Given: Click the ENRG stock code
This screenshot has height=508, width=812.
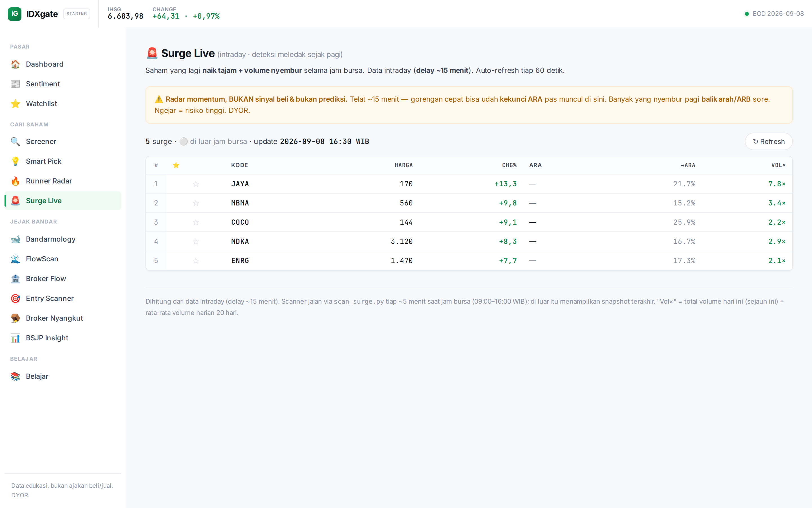Looking at the screenshot, I should click(240, 260).
